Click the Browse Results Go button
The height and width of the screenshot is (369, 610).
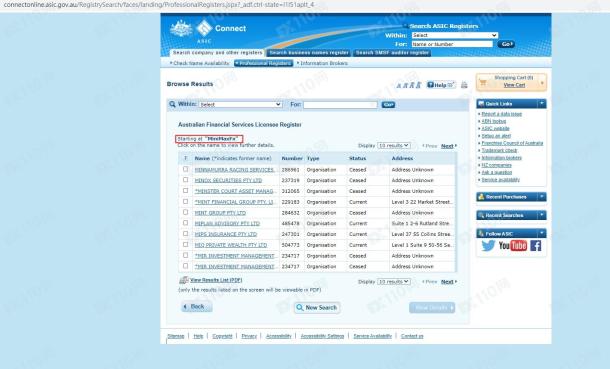pyautogui.click(x=388, y=105)
